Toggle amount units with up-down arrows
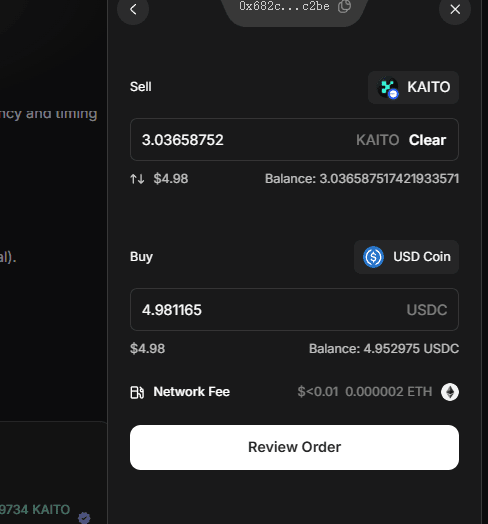Image resolution: width=488 pixels, height=524 pixels. click(137, 179)
